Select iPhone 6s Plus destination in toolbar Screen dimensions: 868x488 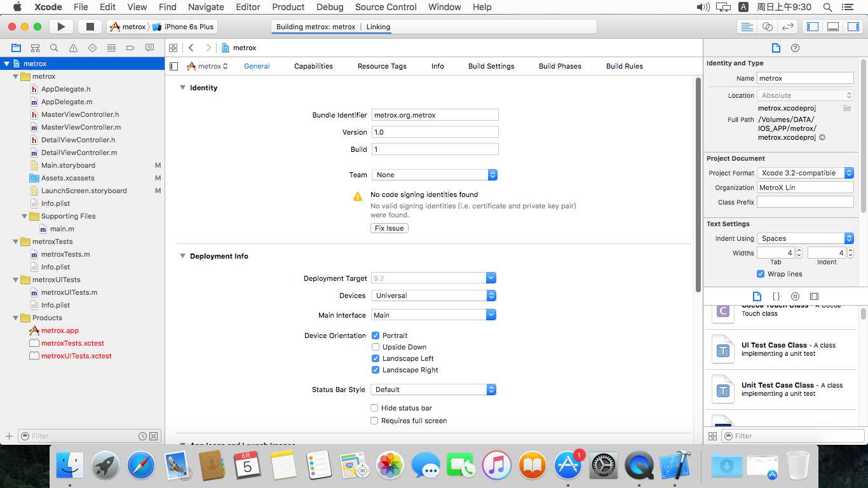184,27
